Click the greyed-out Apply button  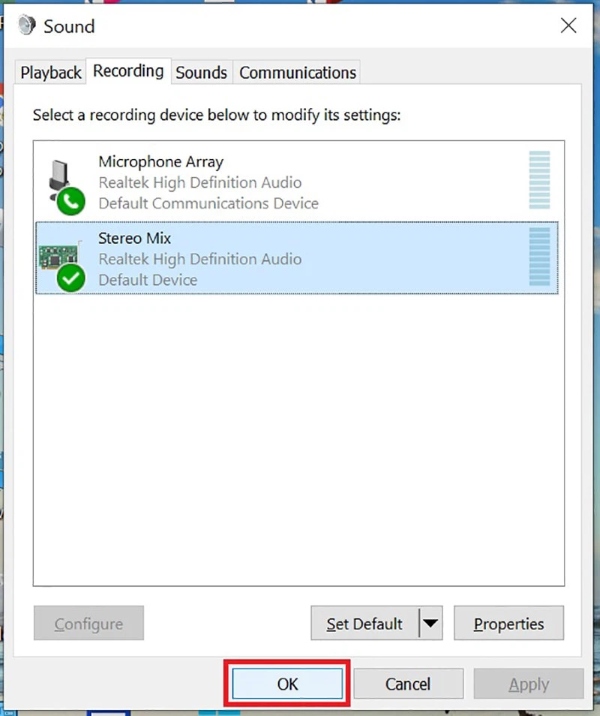(x=528, y=684)
